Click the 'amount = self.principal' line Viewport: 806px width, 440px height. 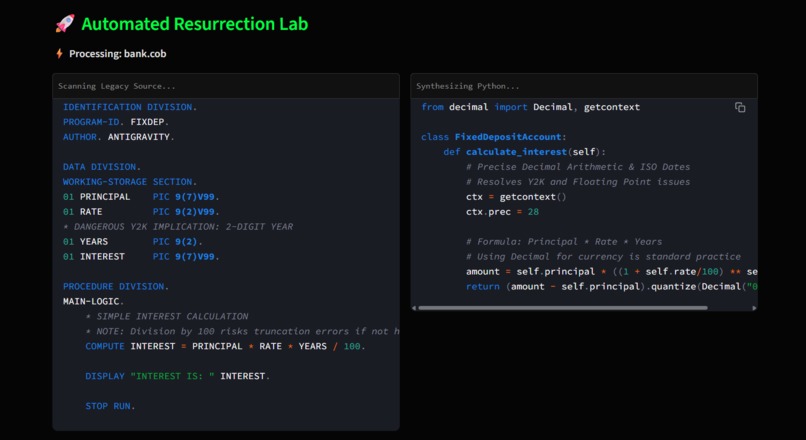(x=612, y=271)
